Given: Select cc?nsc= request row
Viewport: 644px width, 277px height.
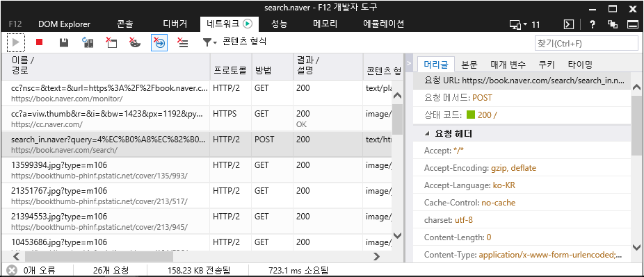Looking at the screenshot, I should (196, 93).
